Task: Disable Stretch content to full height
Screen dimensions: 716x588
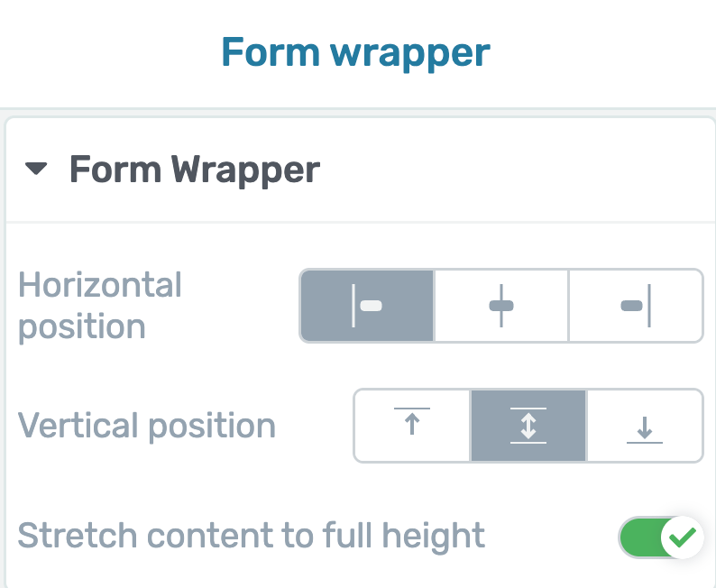Action: click(660, 537)
